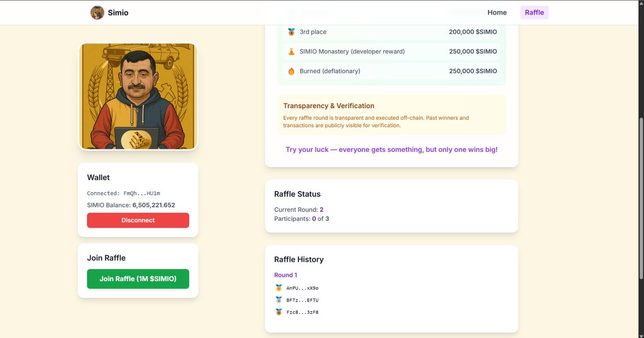Click the Join Raffle card heading
644x338 pixels.
click(x=106, y=258)
